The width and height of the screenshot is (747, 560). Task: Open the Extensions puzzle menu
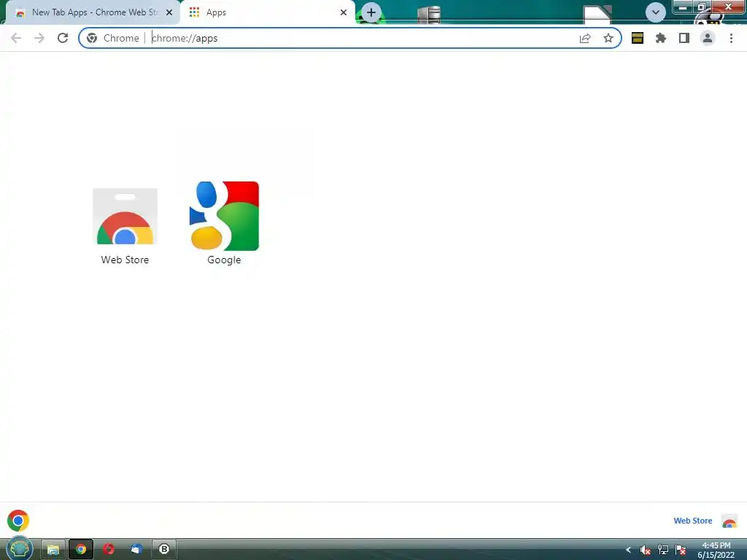661,38
